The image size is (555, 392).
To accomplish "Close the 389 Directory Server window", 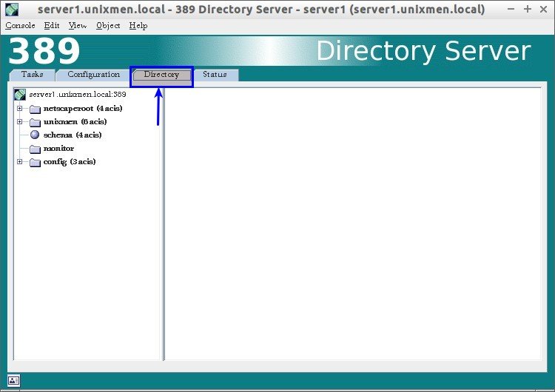I will pyautogui.click(x=544, y=9).
